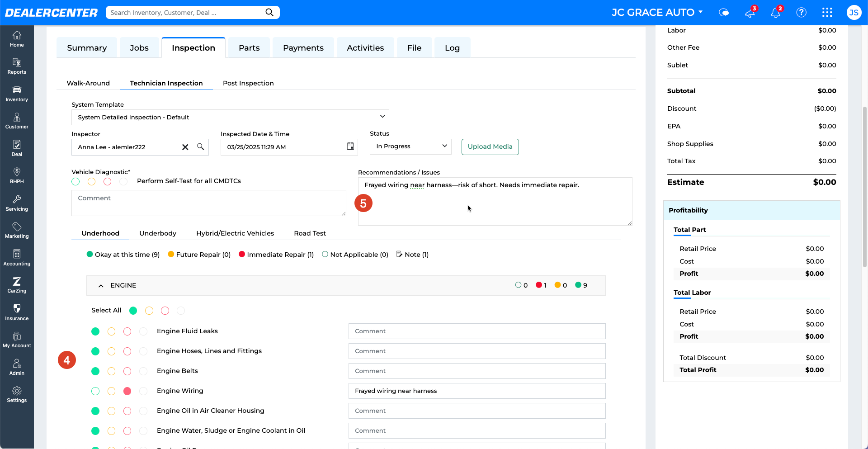Open the Status In Progress dropdown
Image resolution: width=868 pixels, height=449 pixels.
point(410,147)
